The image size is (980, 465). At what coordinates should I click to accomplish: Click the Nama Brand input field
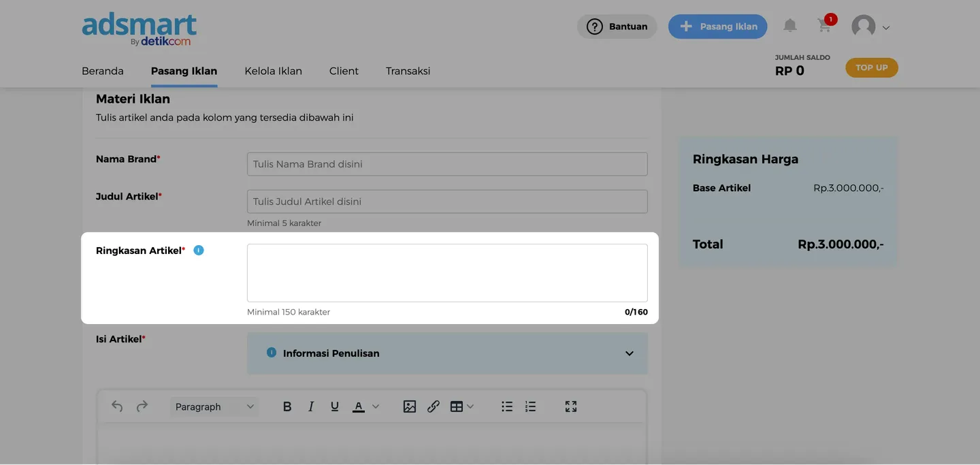click(447, 164)
